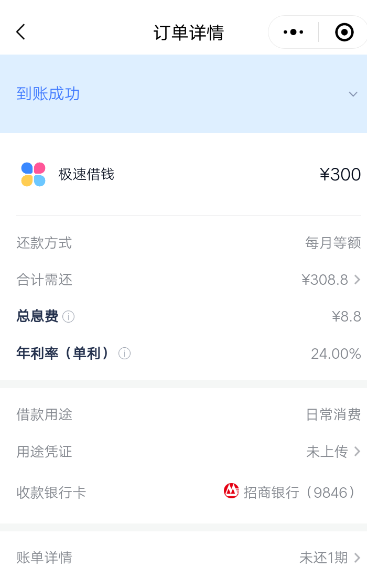Open the 合计需还 ¥308.8 breakdown arrow
This screenshot has width=367, height=588.
[357, 280]
